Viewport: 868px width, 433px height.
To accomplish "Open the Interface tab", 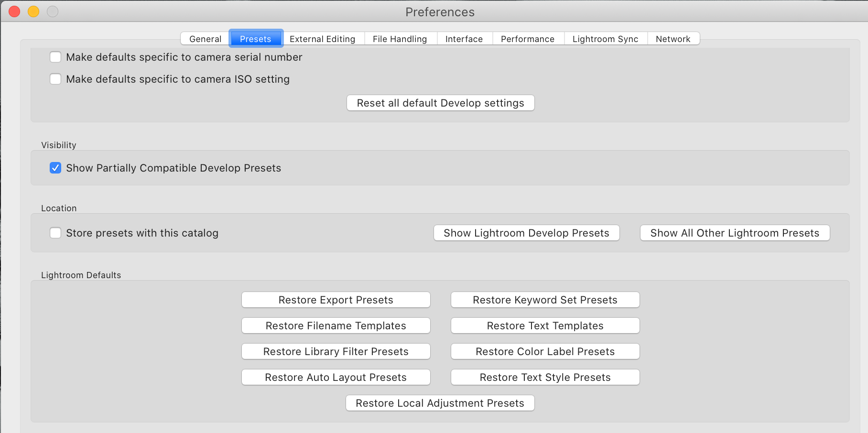I will (x=464, y=39).
